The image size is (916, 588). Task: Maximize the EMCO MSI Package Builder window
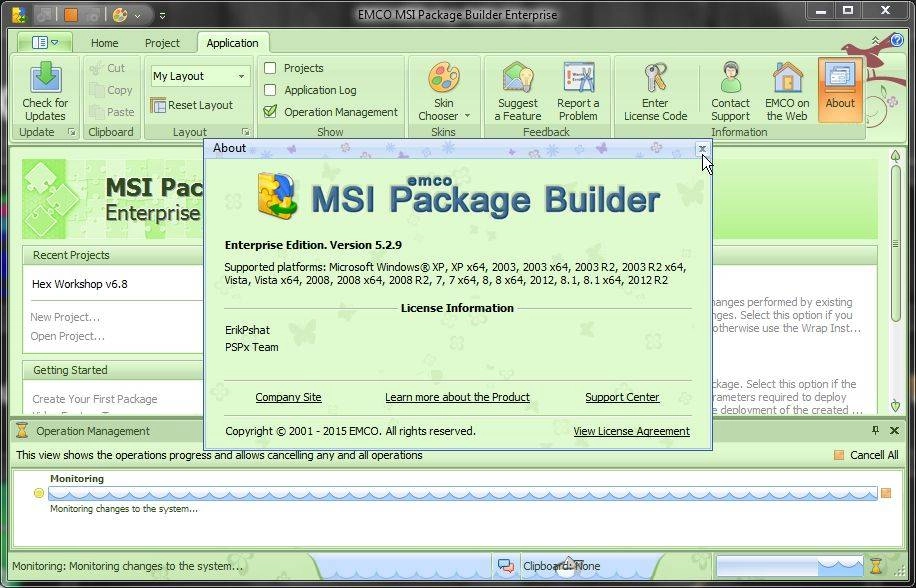click(x=848, y=12)
